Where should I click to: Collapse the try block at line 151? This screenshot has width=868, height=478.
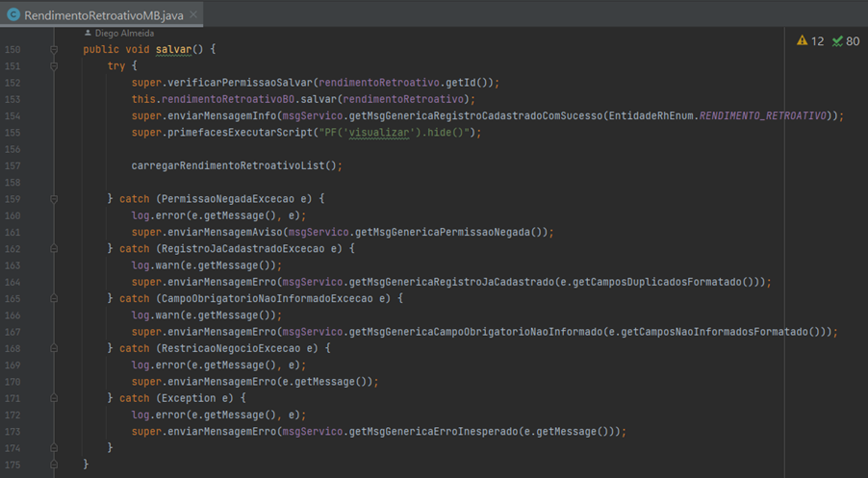pyautogui.click(x=54, y=66)
